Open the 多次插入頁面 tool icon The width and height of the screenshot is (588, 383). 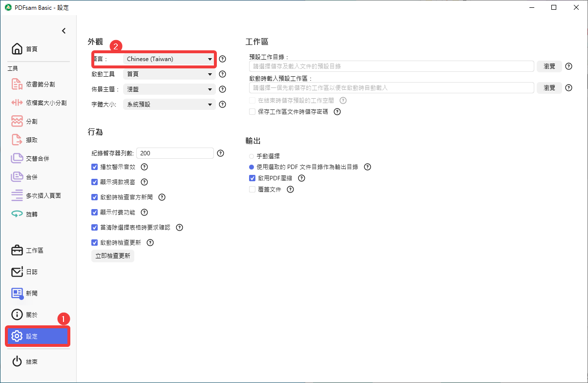click(17, 195)
